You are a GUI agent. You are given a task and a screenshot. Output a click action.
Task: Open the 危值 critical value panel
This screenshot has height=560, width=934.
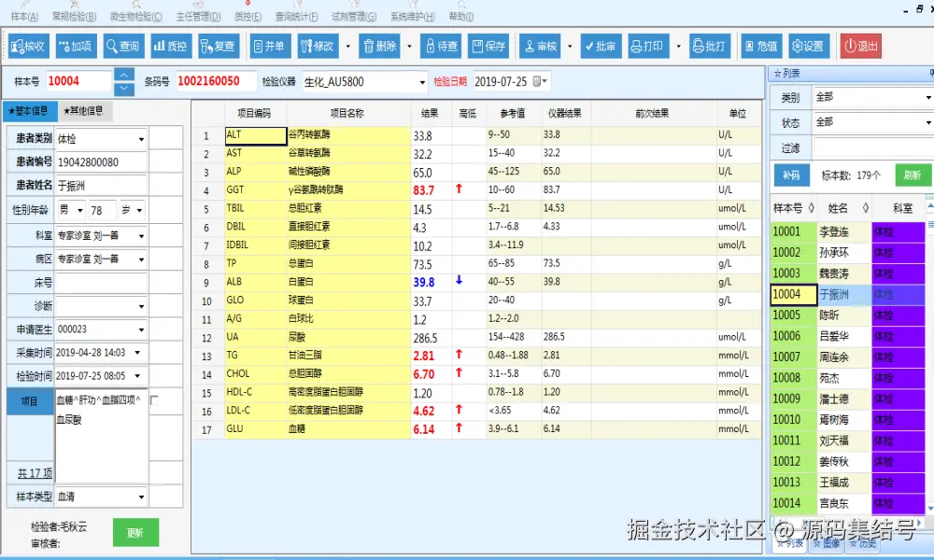click(x=761, y=45)
